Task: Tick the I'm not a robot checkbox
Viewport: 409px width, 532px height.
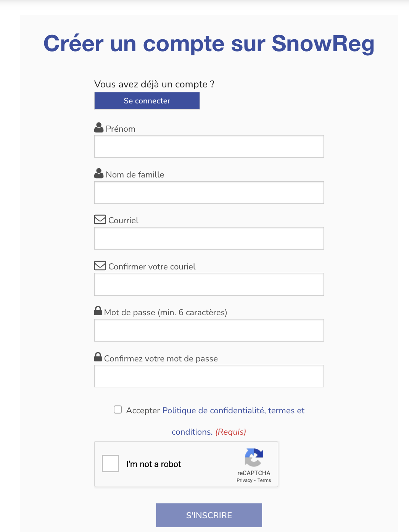Action: point(111,464)
